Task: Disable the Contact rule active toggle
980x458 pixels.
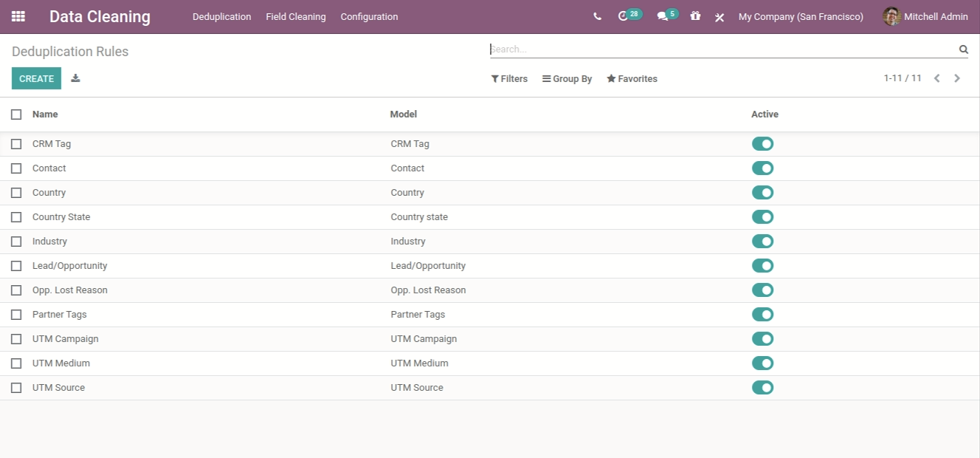Action: [762, 168]
